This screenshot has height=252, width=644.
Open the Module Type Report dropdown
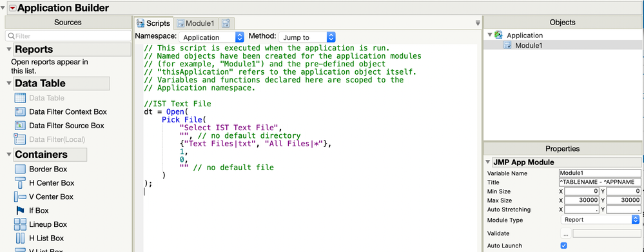point(600,220)
